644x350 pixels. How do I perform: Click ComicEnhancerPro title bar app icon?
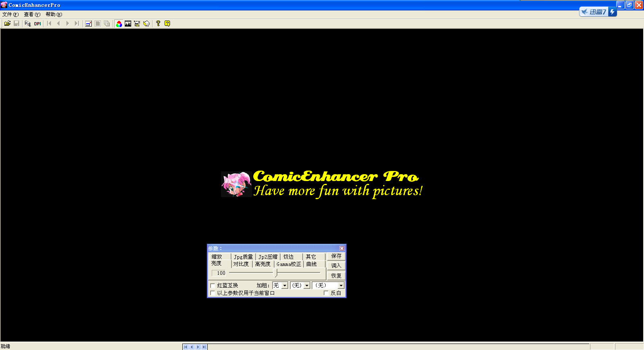tap(4, 5)
